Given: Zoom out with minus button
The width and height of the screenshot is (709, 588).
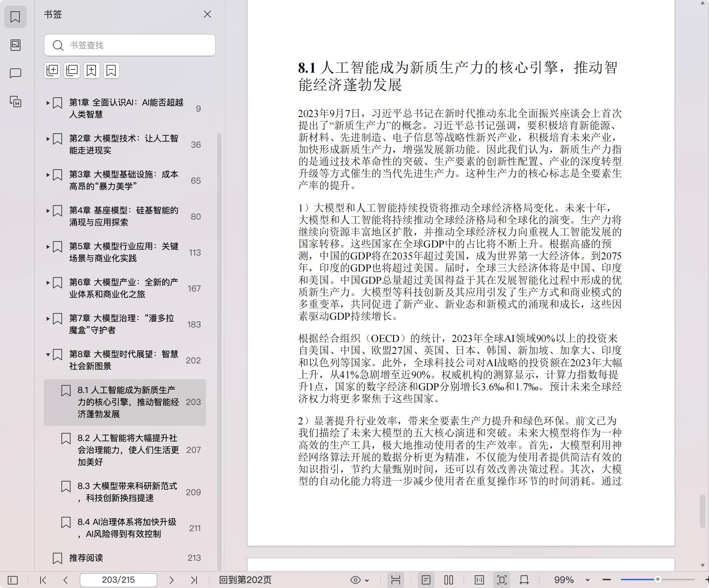Looking at the screenshot, I should click(607, 580).
